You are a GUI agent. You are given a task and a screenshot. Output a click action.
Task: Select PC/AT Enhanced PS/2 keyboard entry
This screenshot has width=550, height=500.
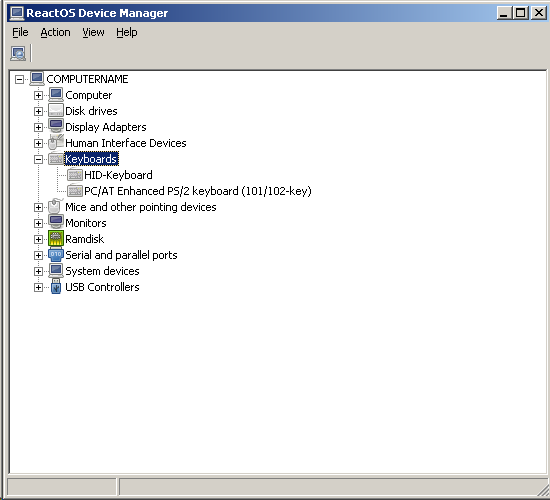coord(198,191)
